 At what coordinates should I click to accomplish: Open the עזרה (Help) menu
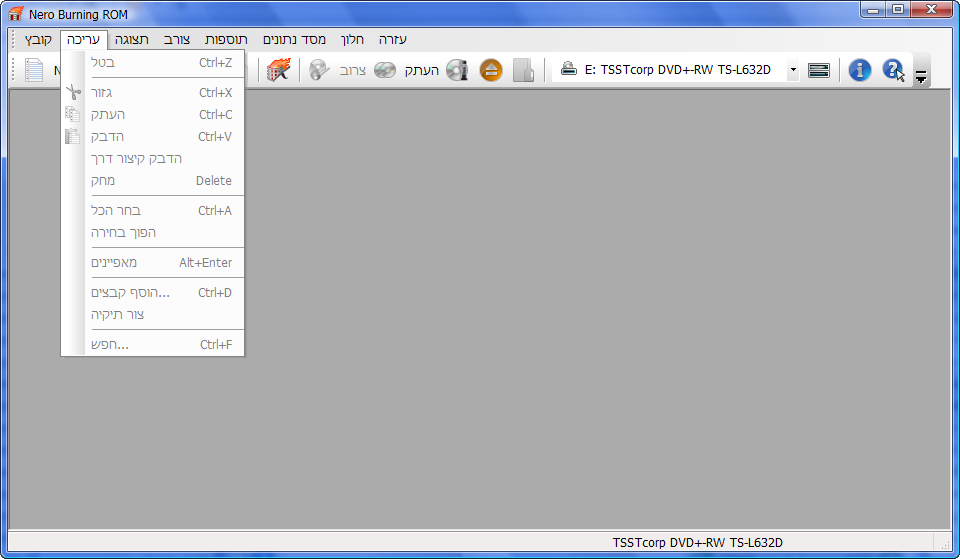392,39
